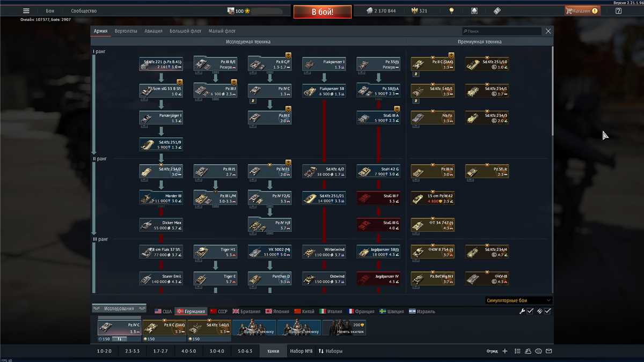Select the Panzerjäger I vehicle

pos(160,117)
